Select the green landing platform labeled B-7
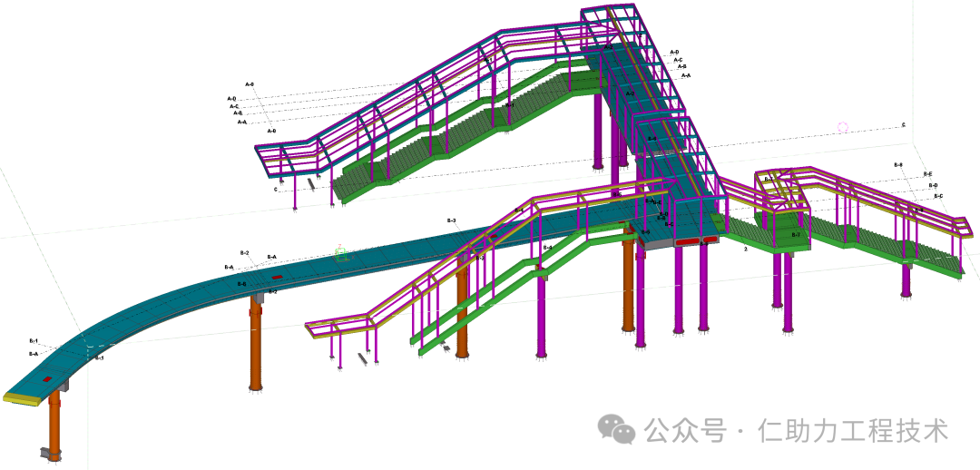Screen dimensions: 980x470 tap(786, 238)
